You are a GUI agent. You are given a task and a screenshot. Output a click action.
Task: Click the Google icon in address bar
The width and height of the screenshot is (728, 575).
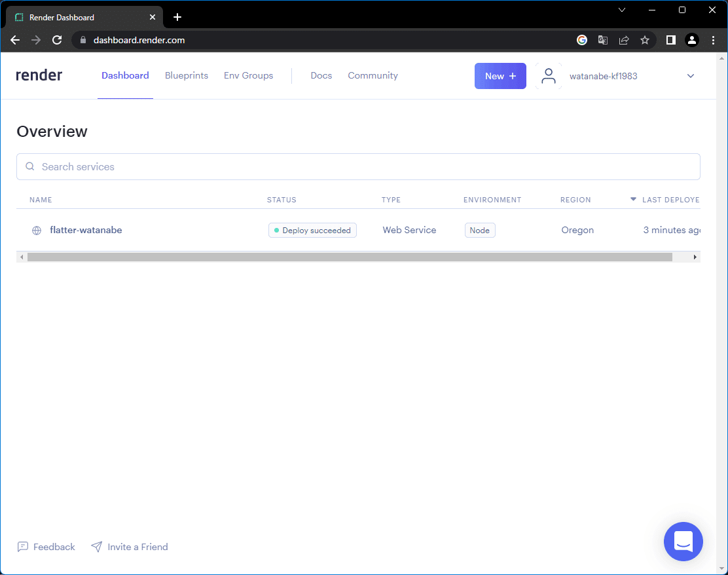click(x=582, y=40)
